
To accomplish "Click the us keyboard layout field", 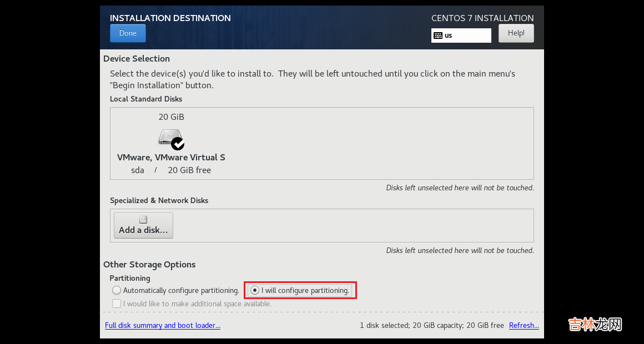I will pos(466,36).
